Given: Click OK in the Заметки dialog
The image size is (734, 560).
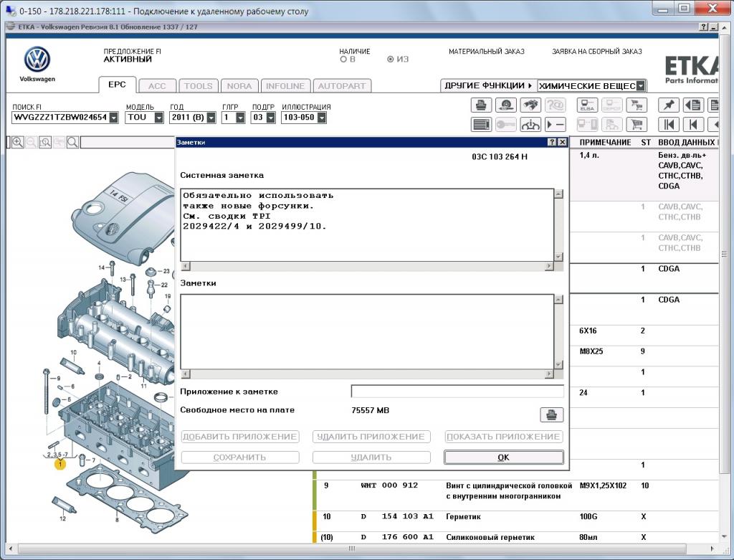Looking at the screenshot, I should [504, 457].
